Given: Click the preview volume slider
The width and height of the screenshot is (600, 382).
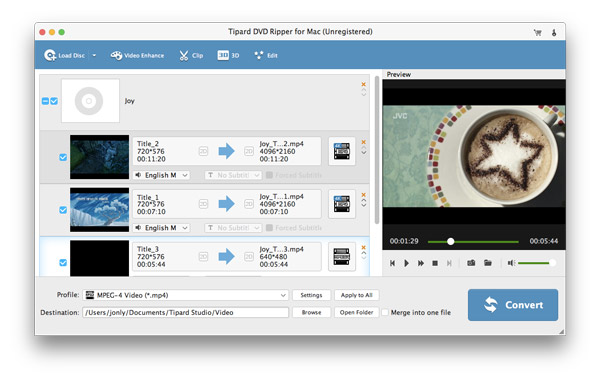Looking at the screenshot, I should tap(536, 263).
